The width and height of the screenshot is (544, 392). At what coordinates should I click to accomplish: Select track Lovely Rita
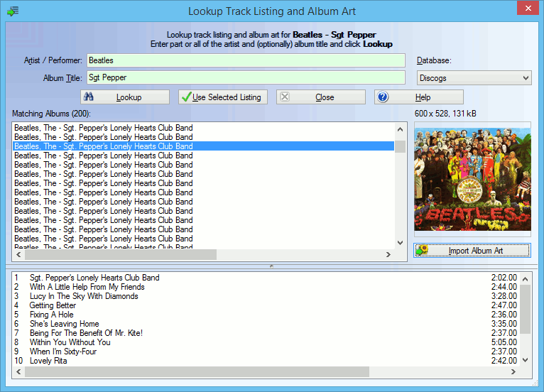tap(266, 361)
